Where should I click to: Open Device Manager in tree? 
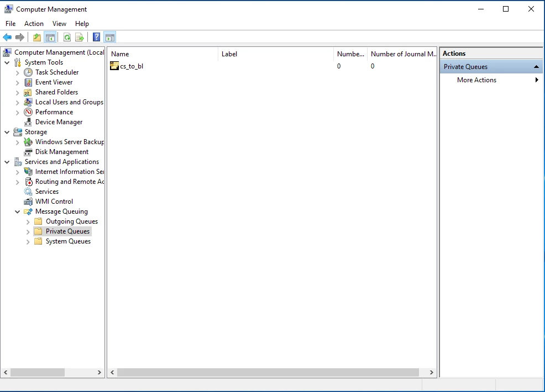click(59, 122)
